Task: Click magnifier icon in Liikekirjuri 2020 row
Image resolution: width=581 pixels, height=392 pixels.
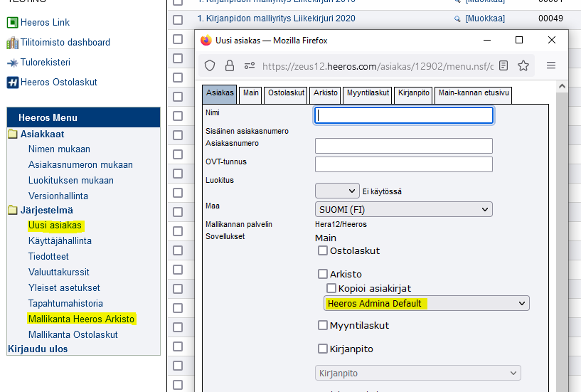Action: (x=457, y=19)
